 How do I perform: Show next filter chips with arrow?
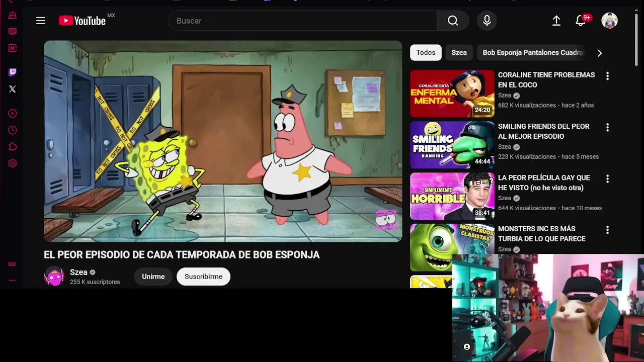click(x=599, y=53)
